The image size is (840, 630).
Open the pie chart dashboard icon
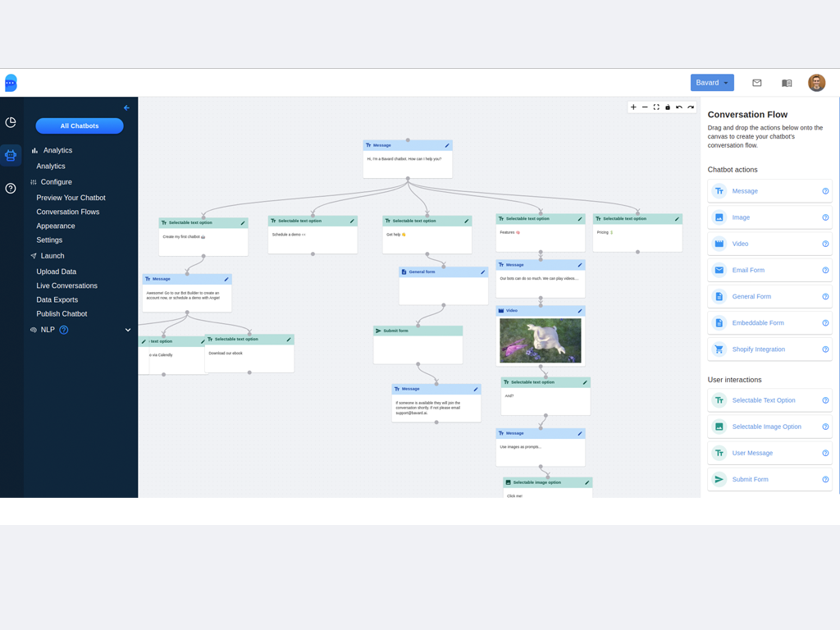[x=11, y=122]
